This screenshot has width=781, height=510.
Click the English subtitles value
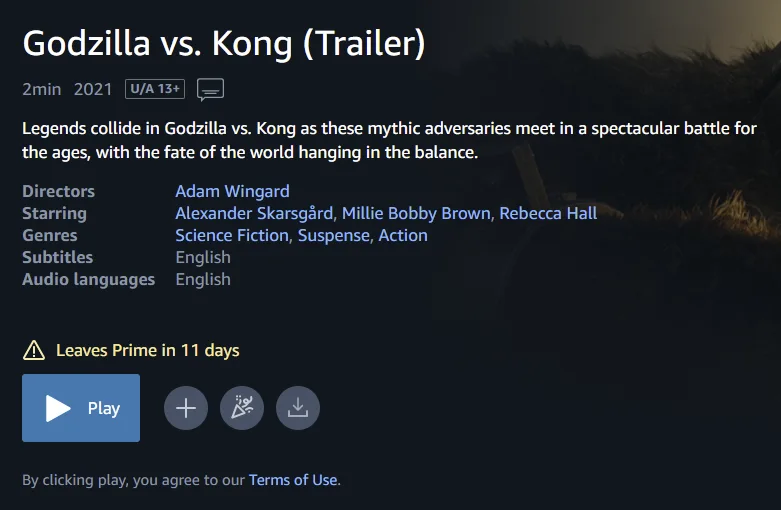click(x=203, y=257)
